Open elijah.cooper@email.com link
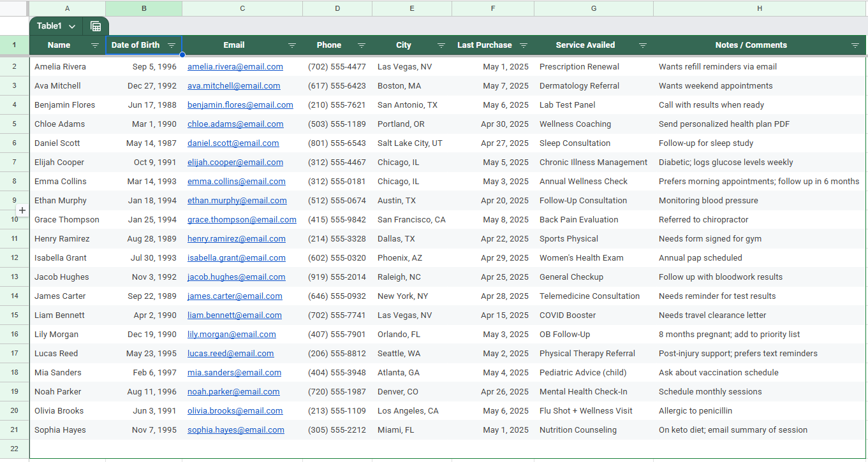 click(235, 162)
